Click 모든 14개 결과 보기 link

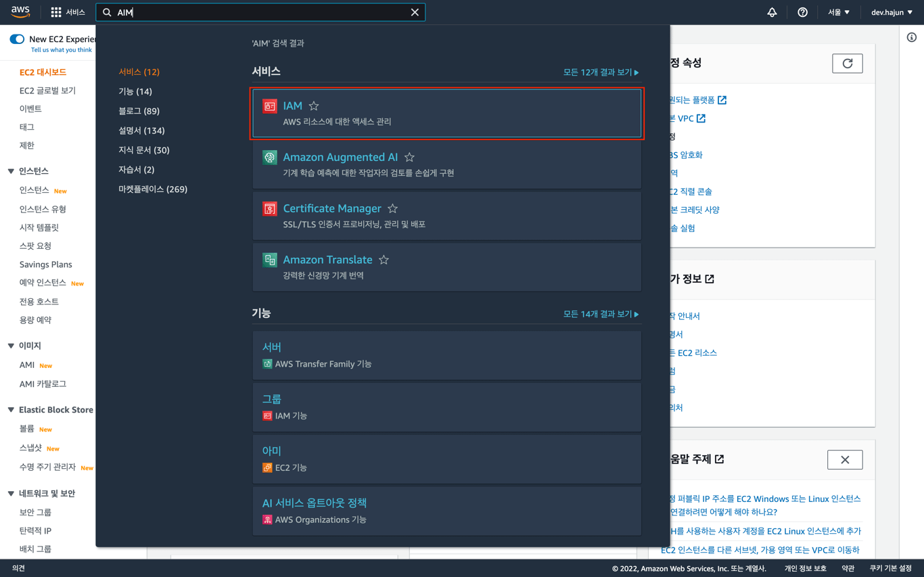coord(601,314)
